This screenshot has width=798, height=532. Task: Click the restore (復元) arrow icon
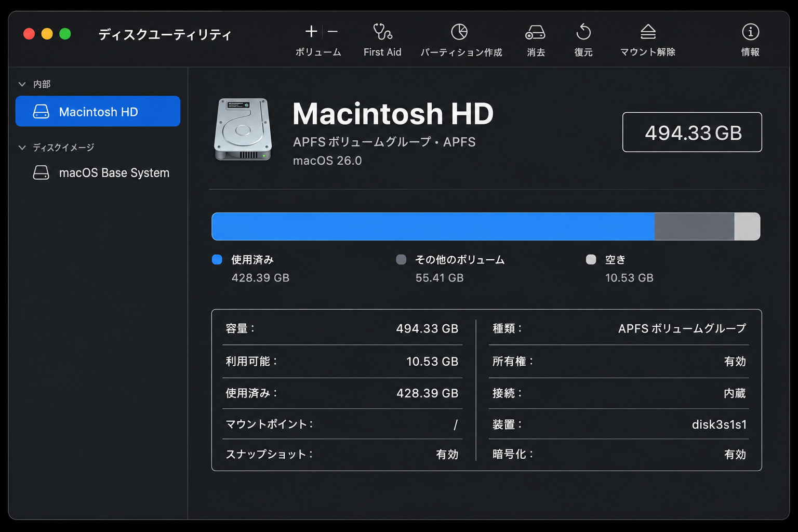[x=583, y=32]
